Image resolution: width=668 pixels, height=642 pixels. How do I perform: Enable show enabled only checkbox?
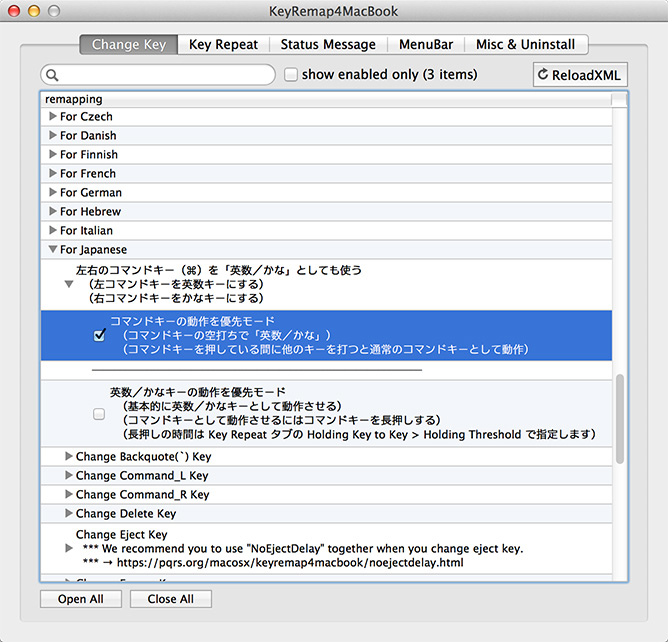(291, 75)
